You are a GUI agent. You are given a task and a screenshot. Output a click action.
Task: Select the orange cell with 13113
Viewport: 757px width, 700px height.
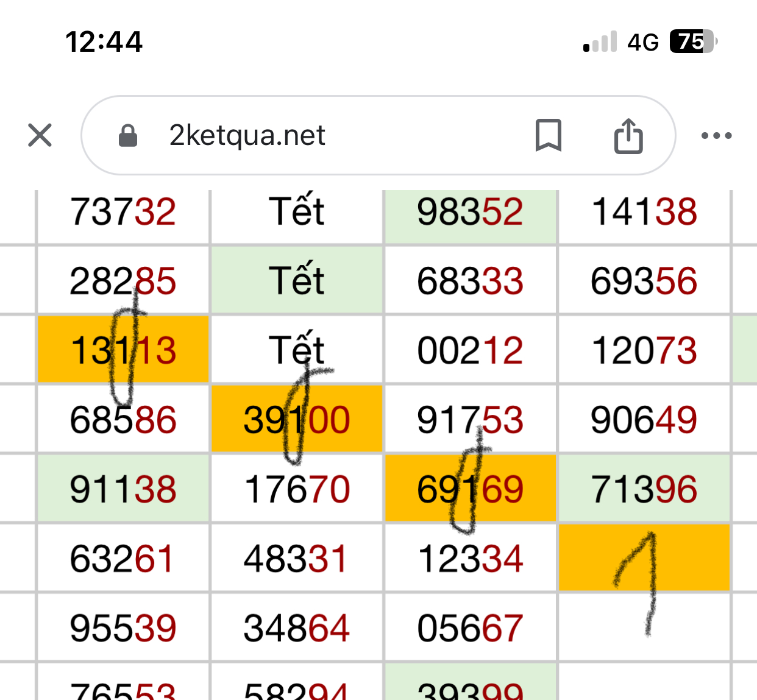[123, 350]
